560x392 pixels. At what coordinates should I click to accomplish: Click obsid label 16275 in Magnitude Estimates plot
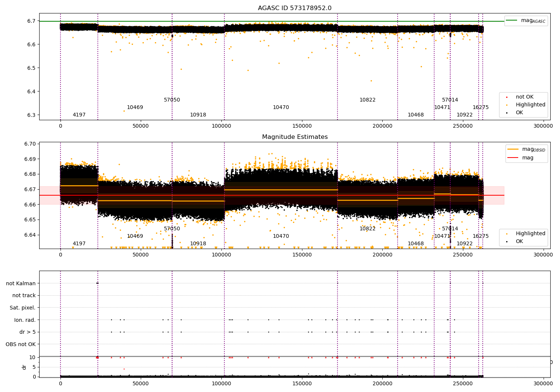point(480,236)
